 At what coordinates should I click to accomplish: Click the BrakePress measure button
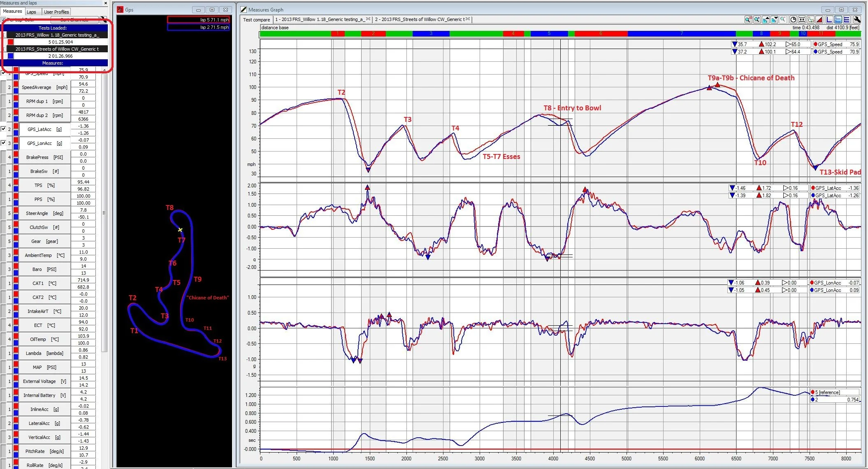tap(44, 157)
